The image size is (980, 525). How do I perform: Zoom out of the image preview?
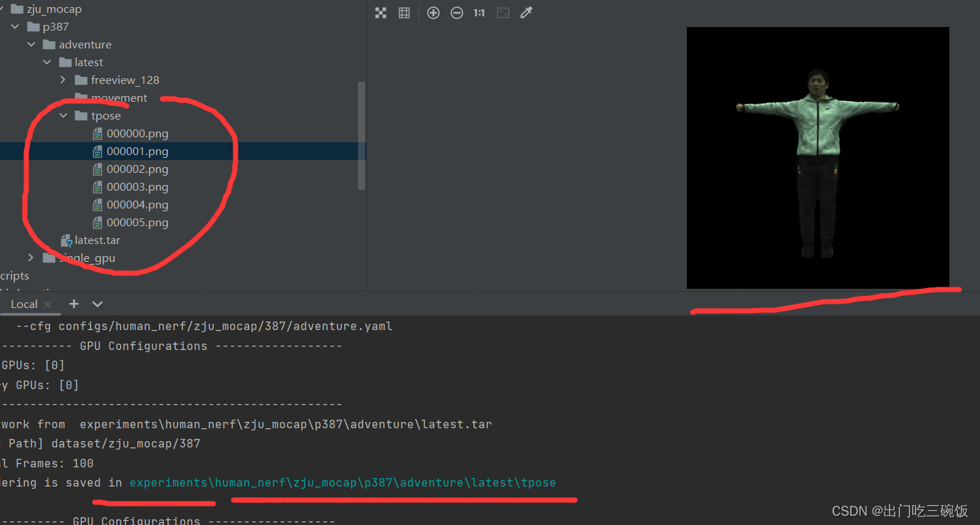click(x=457, y=13)
